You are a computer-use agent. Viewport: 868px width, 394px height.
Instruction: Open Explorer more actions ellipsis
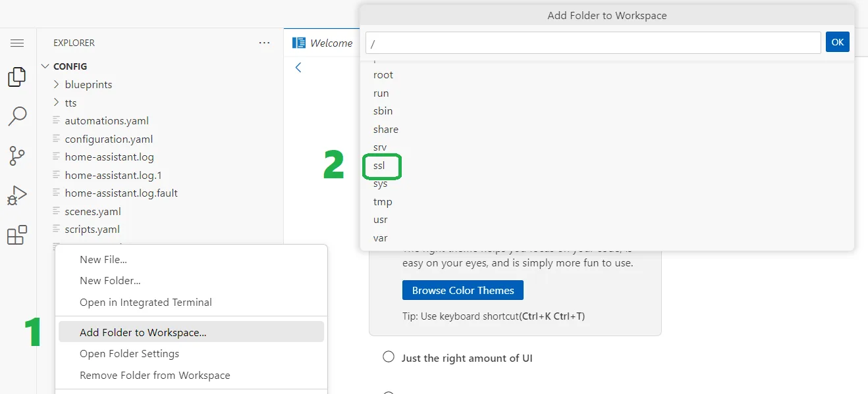click(x=264, y=43)
